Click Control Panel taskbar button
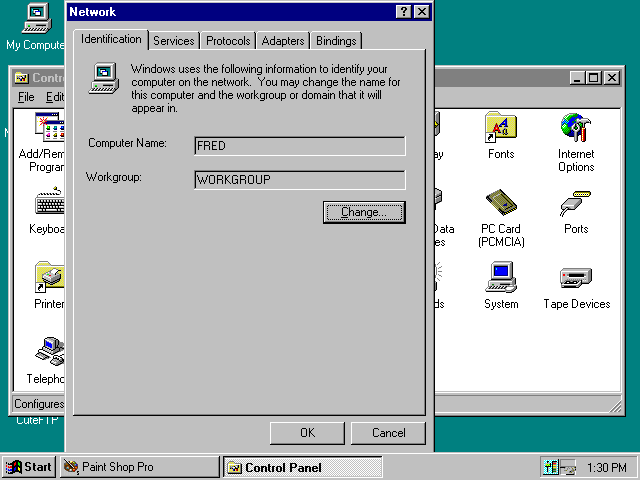The height and width of the screenshot is (480, 640). click(302, 467)
